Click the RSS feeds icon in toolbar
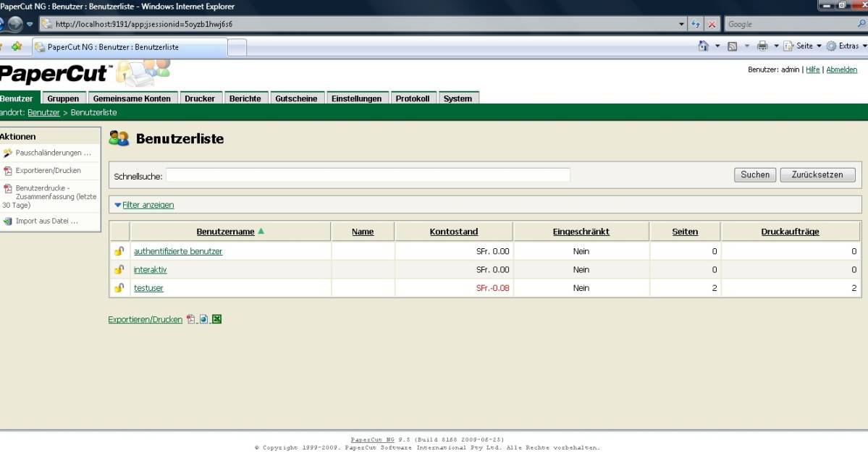The width and height of the screenshot is (868, 456). click(x=733, y=46)
